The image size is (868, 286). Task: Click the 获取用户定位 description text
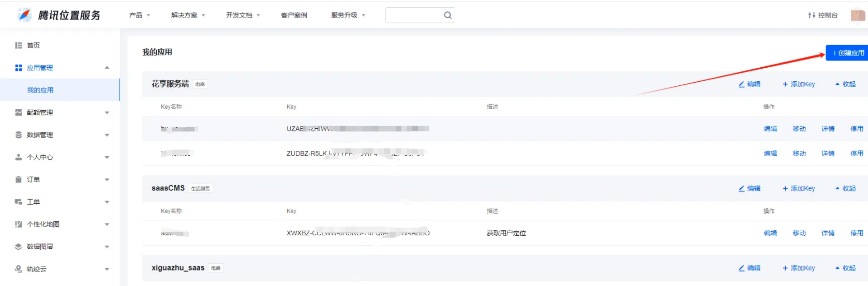(506, 233)
